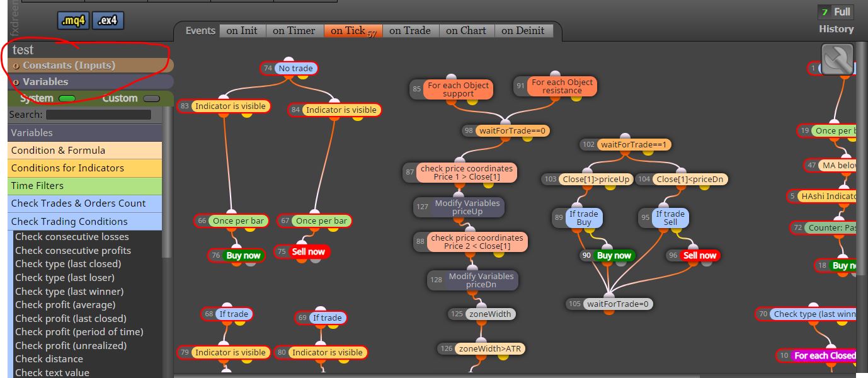868x378 pixels.
Task: Select check price coordinates Price 2 block
Action: point(471,242)
